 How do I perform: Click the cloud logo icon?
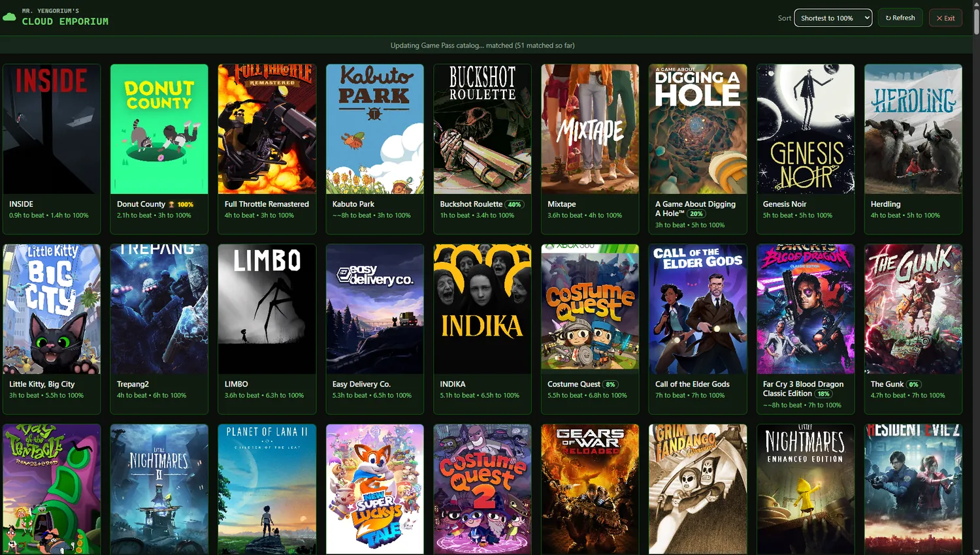point(9,16)
